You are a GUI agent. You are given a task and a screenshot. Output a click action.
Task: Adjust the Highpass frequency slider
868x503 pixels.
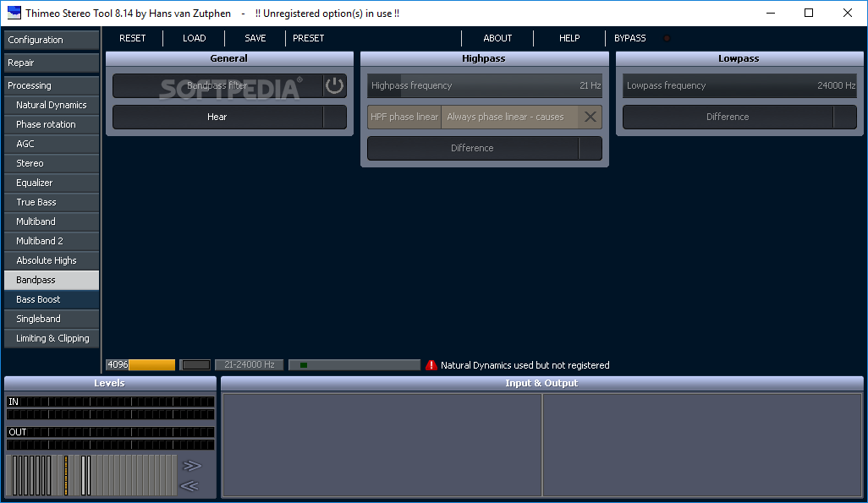pyautogui.click(x=485, y=85)
